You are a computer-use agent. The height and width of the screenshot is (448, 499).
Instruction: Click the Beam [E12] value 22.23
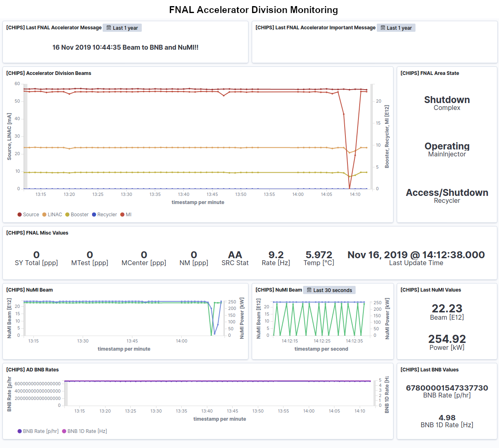[447, 308]
